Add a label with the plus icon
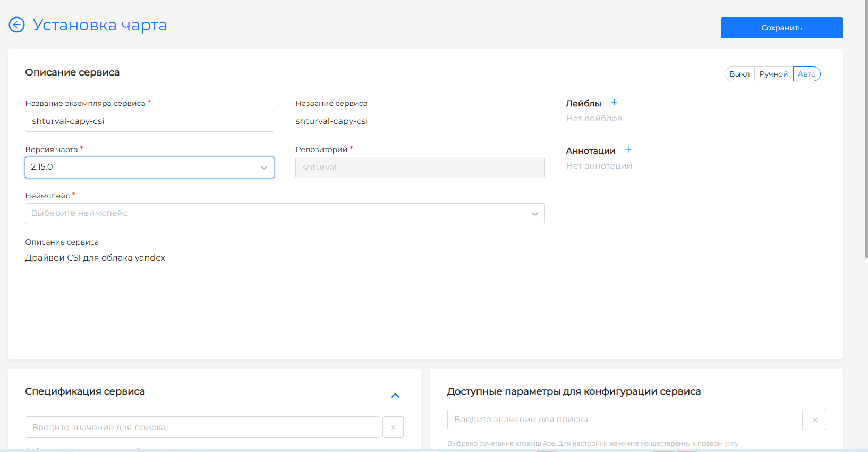868x452 pixels. coord(614,102)
